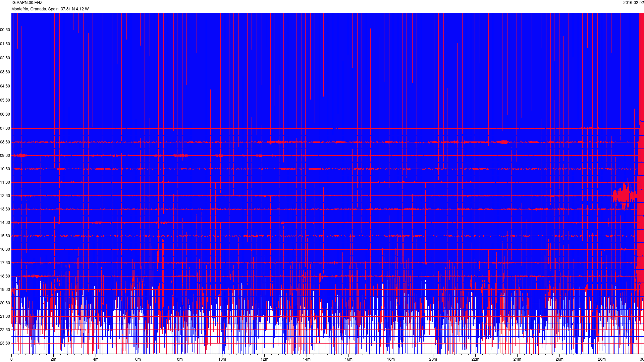Select the 13:30 time label
The height and width of the screenshot is (362, 644).
(5, 209)
